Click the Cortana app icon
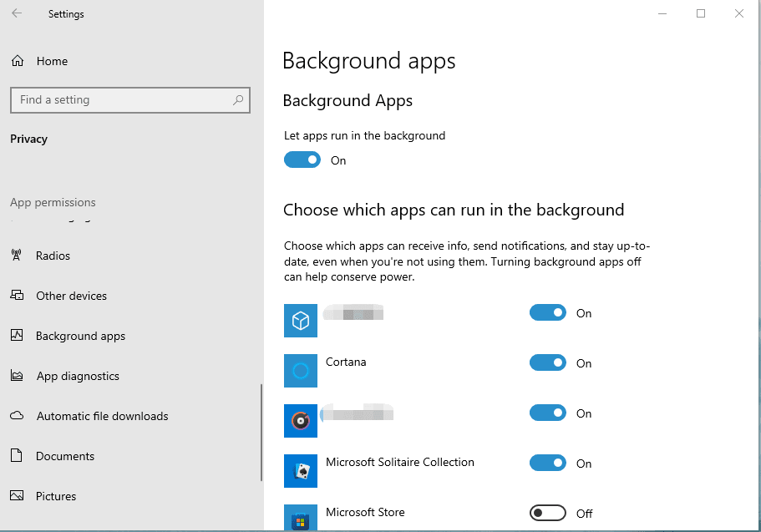Screen dimensions: 761x532 click(301, 370)
